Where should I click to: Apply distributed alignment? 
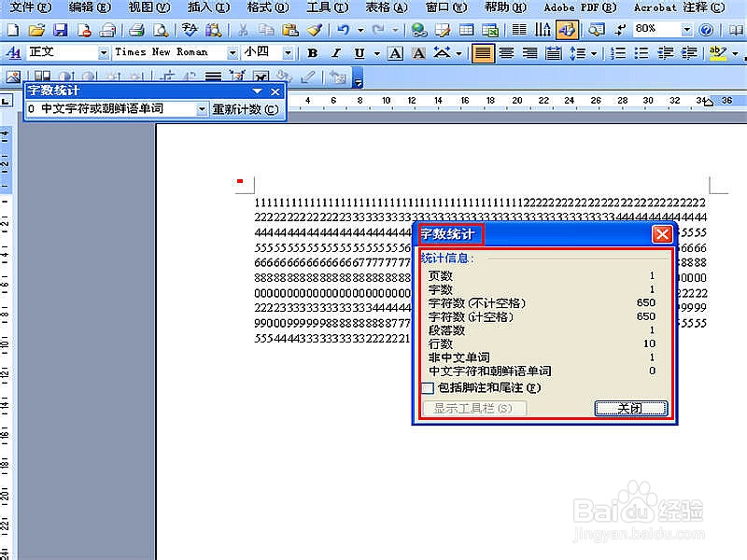[x=553, y=53]
